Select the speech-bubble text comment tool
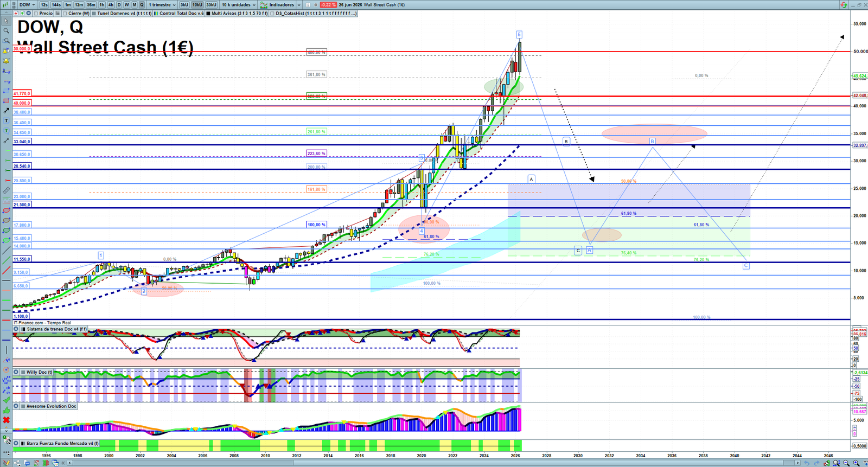868x467 pixels. (x=6, y=131)
